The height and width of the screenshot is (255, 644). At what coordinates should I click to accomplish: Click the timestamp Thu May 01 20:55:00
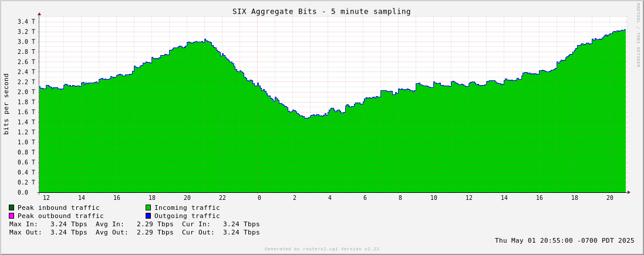[x=564, y=240]
